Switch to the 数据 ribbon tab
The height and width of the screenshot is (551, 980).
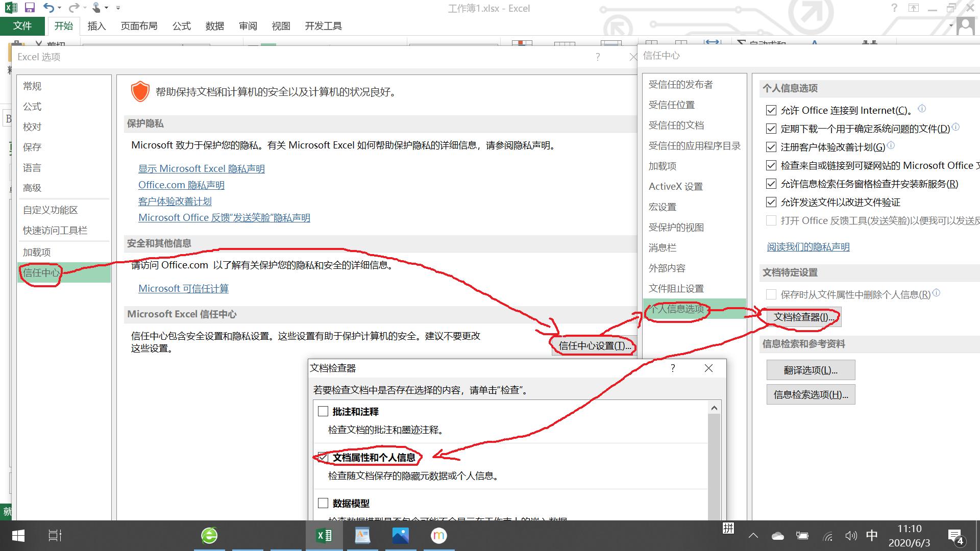[x=214, y=26]
